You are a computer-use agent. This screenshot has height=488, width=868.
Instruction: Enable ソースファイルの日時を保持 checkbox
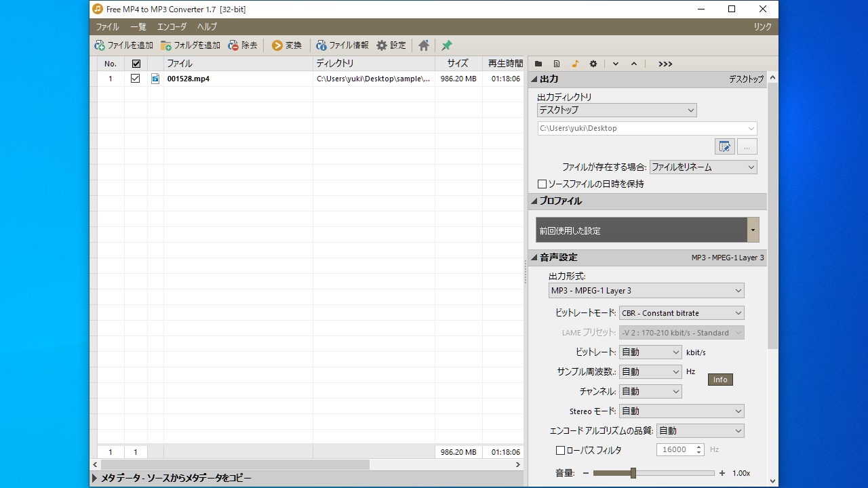pyautogui.click(x=542, y=184)
